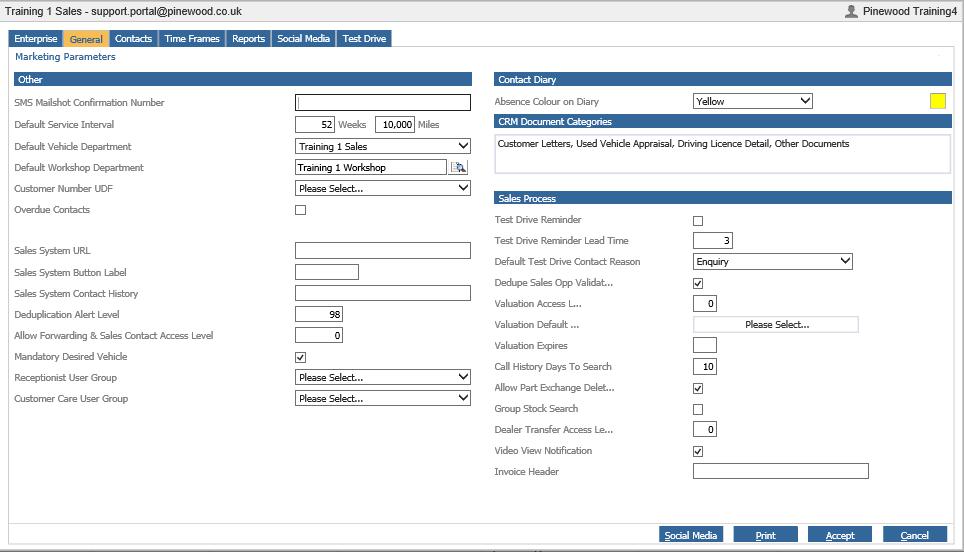Screen dimensions: 964x552
Task: Click the Accept button
Action: point(840,535)
